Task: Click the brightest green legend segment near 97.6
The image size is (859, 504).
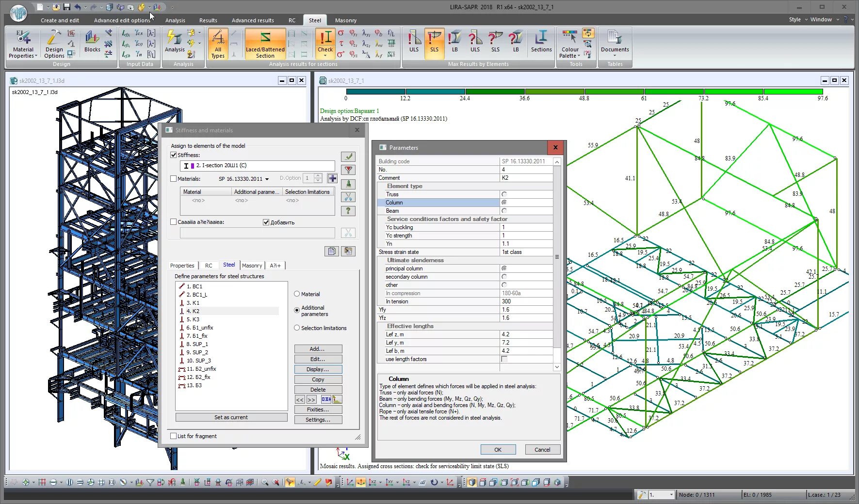Action: [x=793, y=92]
